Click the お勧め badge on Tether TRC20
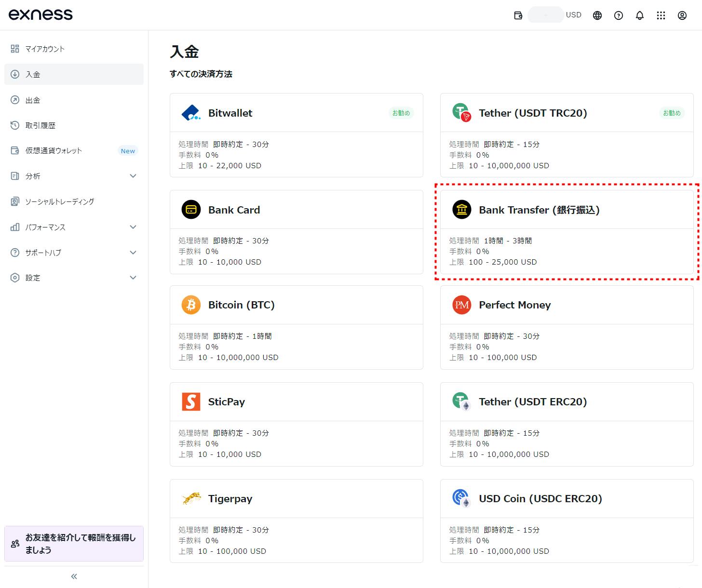 click(x=672, y=113)
